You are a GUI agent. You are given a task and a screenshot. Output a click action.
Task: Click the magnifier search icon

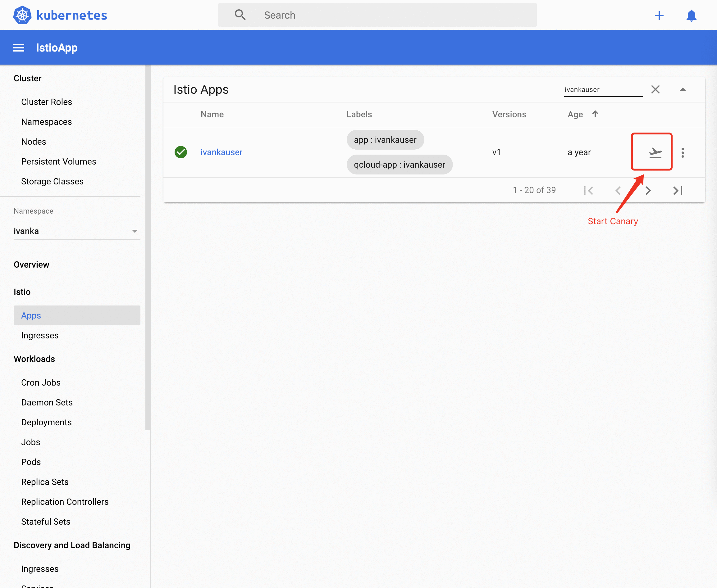coord(240,15)
